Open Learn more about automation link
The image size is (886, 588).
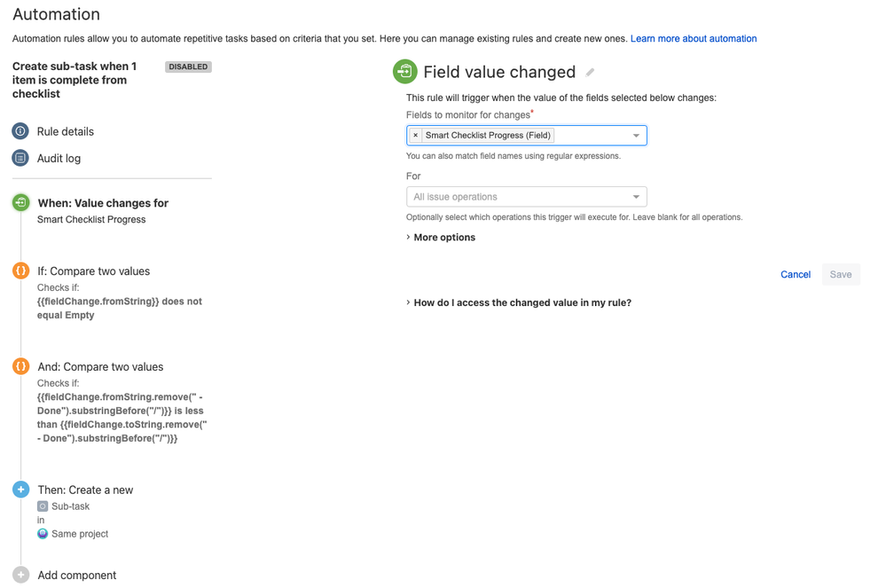point(694,38)
